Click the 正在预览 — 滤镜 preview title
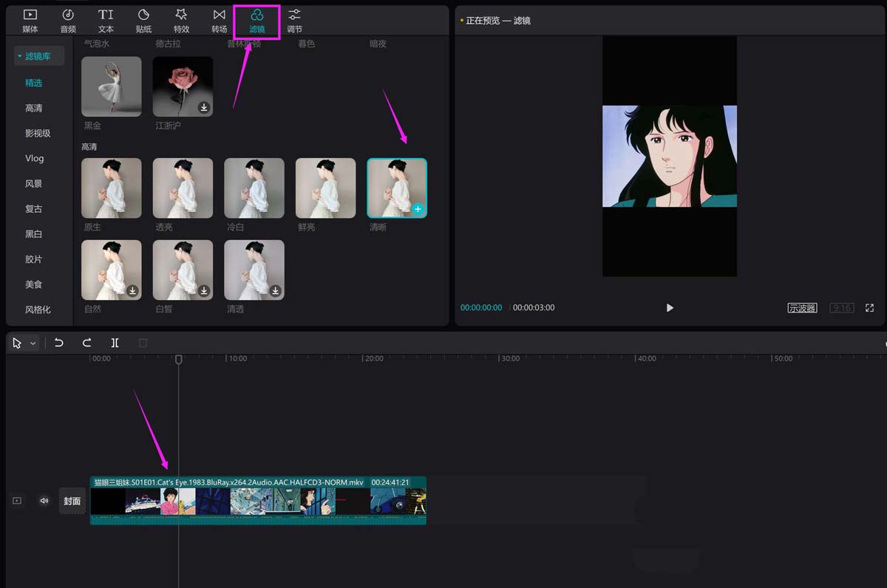This screenshot has width=887, height=588. [498, 21]
